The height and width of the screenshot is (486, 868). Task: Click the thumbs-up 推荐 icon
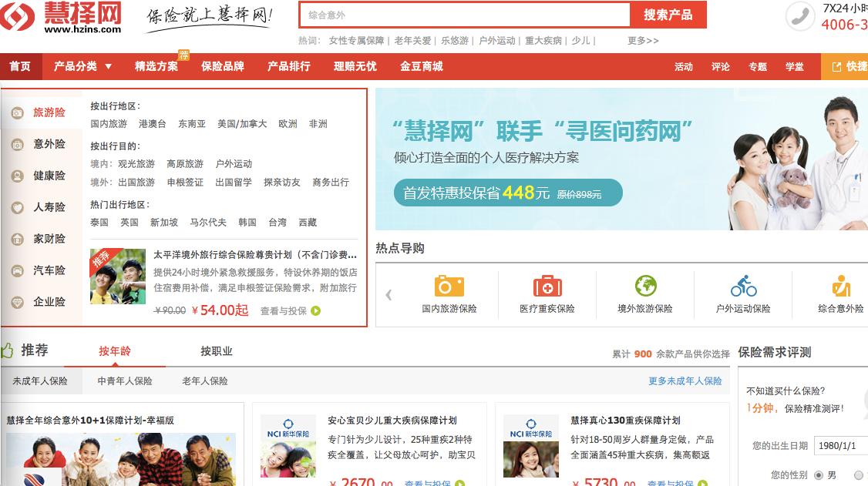(x=7, y=350)
